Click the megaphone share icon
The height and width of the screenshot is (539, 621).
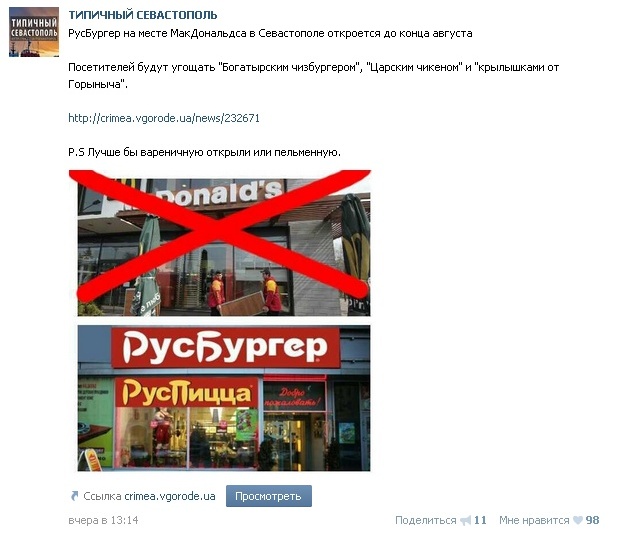click(x=465, y=520)
